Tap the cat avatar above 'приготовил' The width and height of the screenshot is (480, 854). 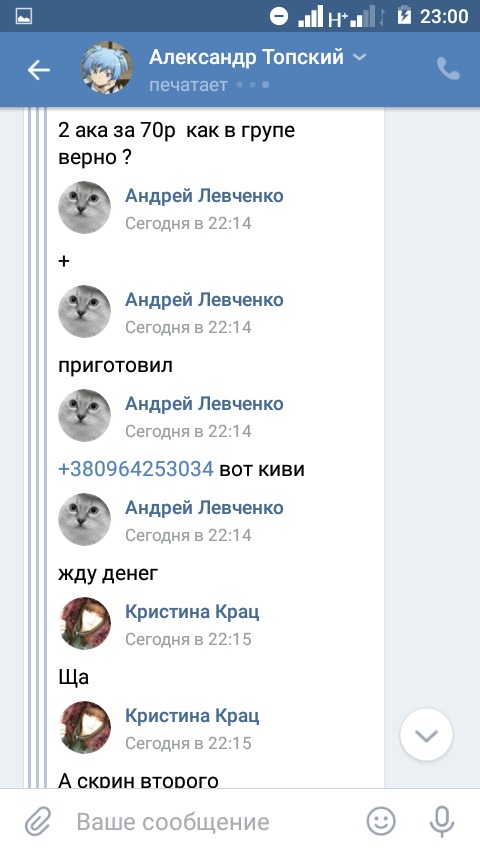(84, 311)
